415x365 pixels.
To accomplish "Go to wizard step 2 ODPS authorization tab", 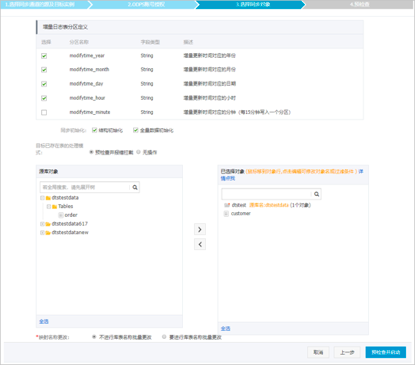I will click(146, 4).
